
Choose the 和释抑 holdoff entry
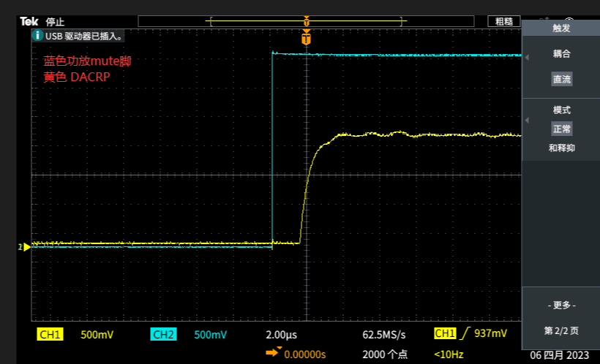point(561,148)
